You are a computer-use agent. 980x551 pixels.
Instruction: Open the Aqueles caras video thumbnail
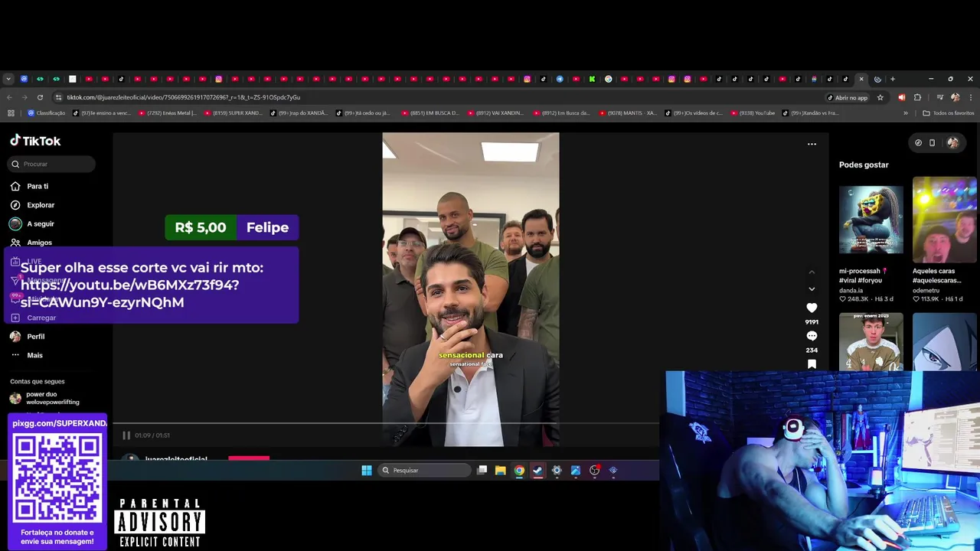tap(944, 220)
